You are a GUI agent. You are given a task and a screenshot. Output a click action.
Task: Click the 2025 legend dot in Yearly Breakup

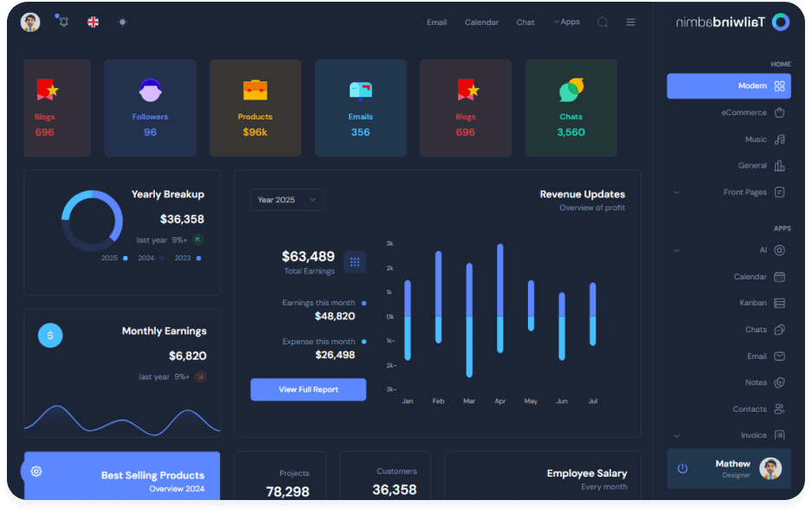126,258
